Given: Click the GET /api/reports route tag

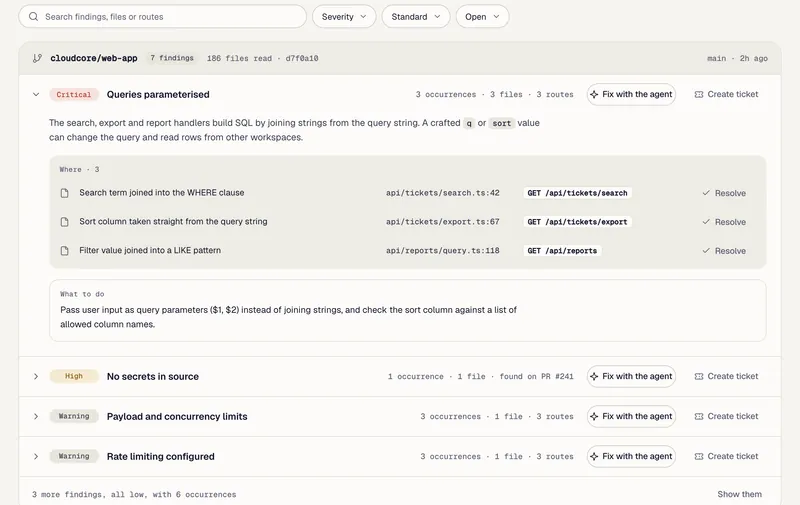Looking at the screenshot, I should click(x=562, y=250).
